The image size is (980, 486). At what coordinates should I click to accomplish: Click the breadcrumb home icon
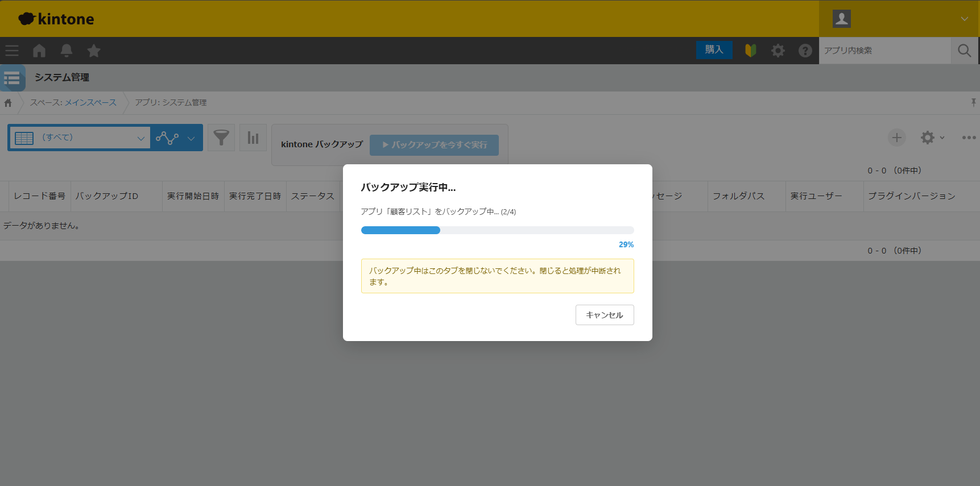coord(8,103)
